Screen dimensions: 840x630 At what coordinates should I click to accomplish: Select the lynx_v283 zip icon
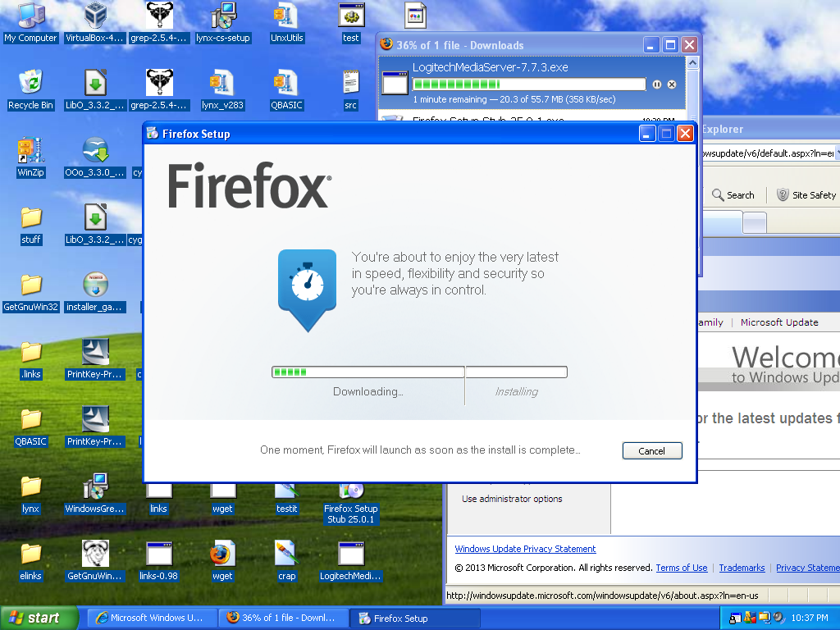point(223,89)
